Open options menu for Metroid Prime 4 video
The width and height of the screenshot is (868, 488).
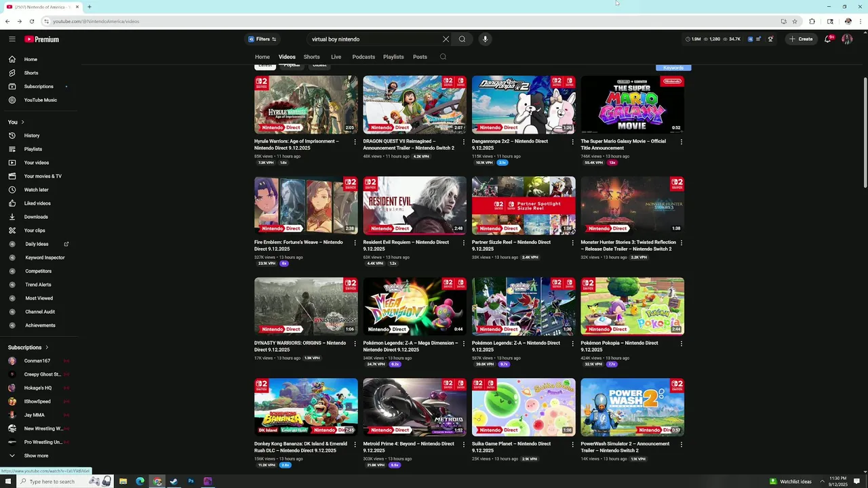click(x=464, y=445)
